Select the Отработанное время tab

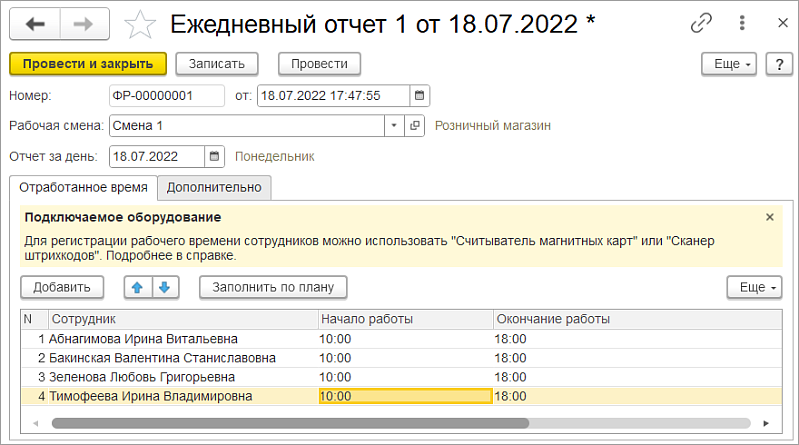(84, 188)
